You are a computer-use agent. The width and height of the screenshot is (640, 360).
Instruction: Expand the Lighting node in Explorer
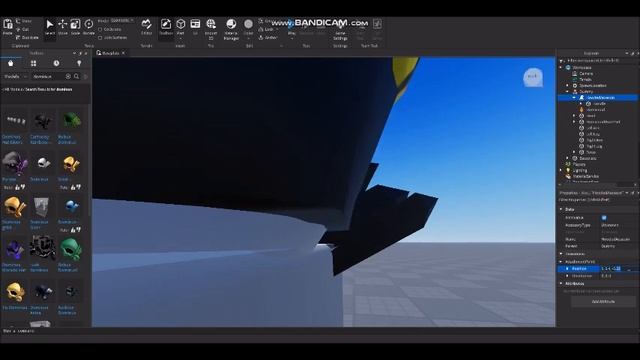coord(561,170)
